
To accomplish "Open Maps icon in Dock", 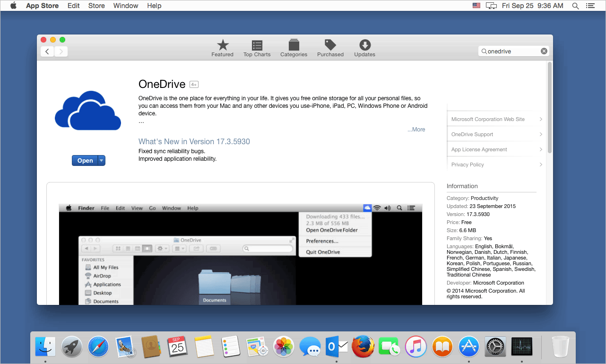I will tap(257, 347).
